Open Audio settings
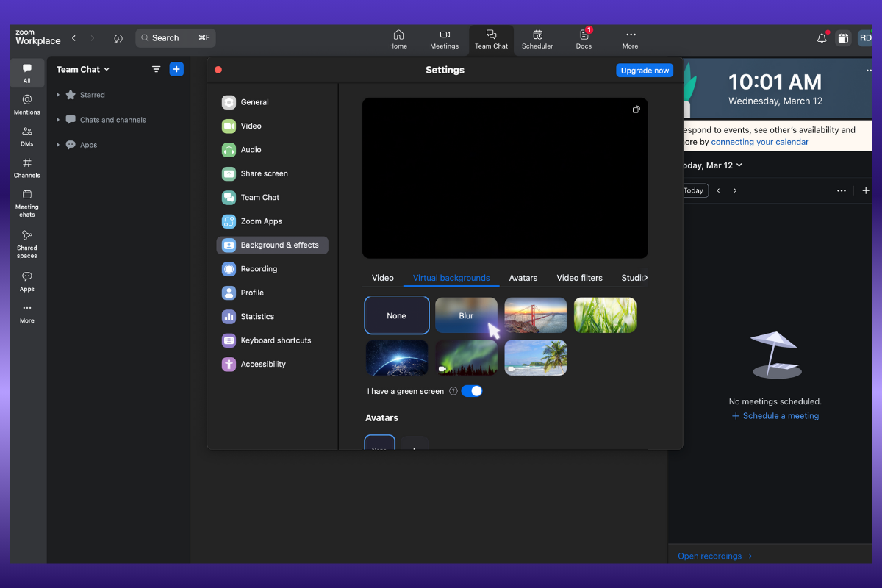The image size is (882, 588). coord(272,150)
